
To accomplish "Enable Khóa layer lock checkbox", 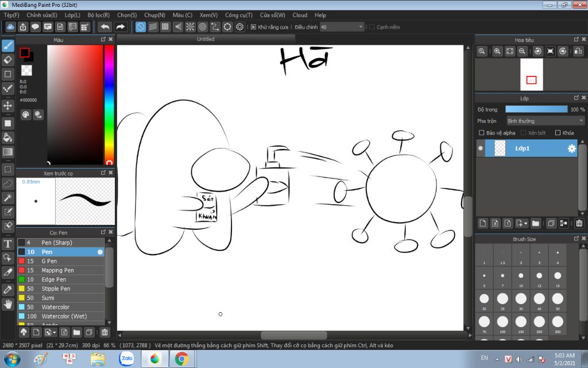I will pos(558,133).
